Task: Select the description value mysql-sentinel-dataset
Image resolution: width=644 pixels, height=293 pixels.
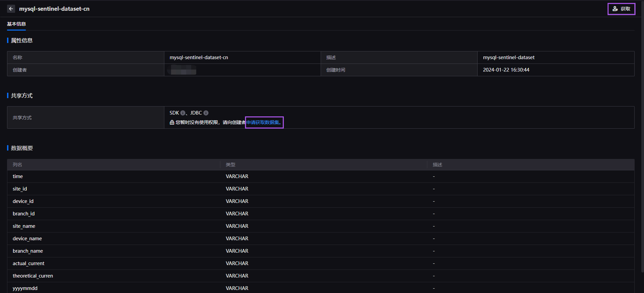Action: coord(508,57)
